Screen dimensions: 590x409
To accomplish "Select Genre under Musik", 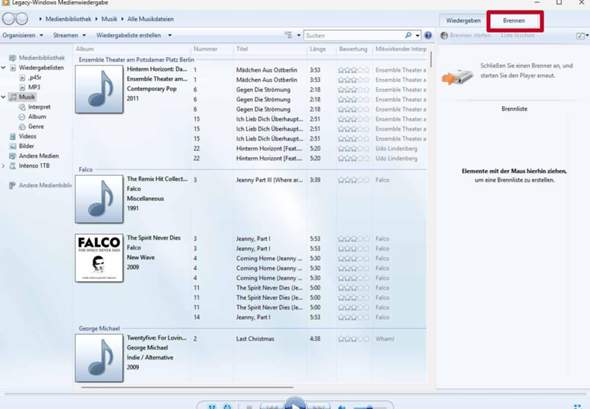I will [x=36, y=126].
